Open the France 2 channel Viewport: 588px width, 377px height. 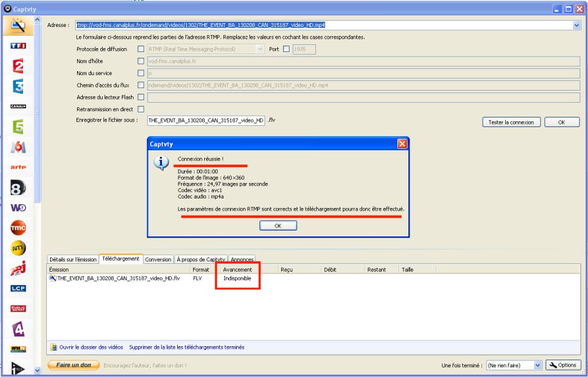pos(18,66)
